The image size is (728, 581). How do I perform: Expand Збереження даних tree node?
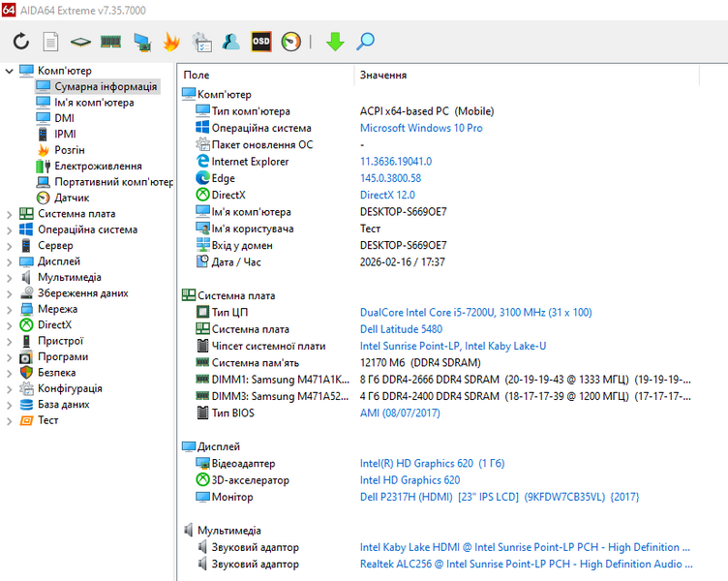pos(9,294)
